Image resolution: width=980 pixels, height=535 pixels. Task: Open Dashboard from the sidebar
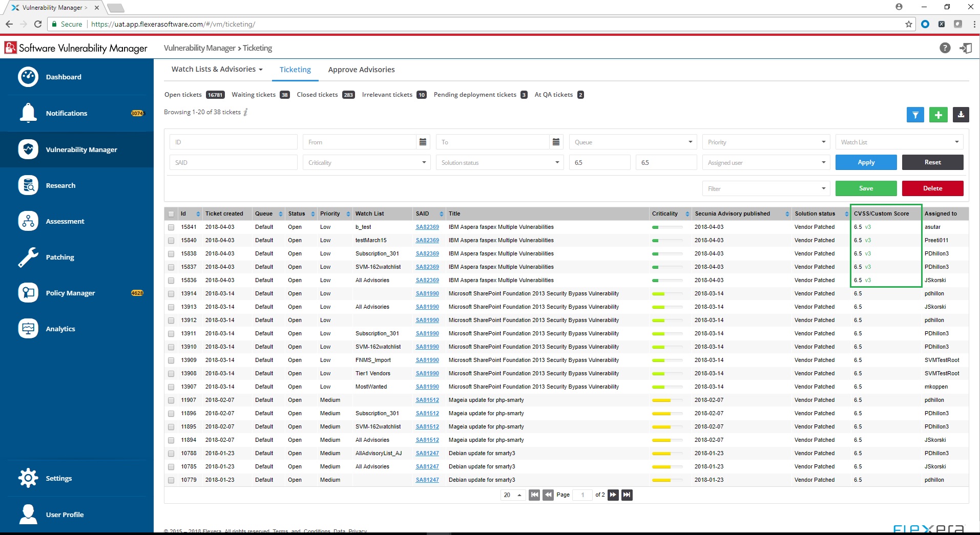click(x=64, y=77)
